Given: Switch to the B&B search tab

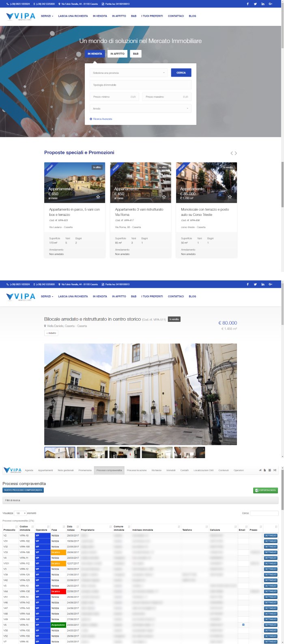Looking at the screenshot, I should tap(136, 54).
